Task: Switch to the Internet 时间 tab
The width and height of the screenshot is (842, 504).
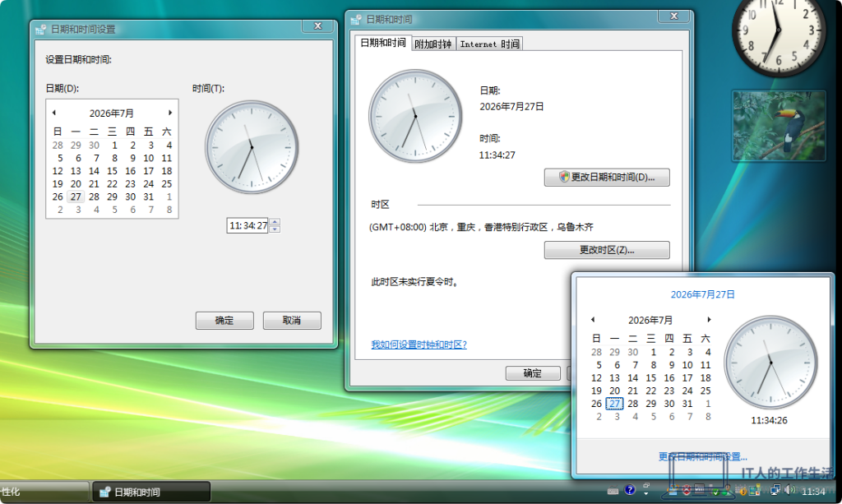Action: (x=489, y=44)
